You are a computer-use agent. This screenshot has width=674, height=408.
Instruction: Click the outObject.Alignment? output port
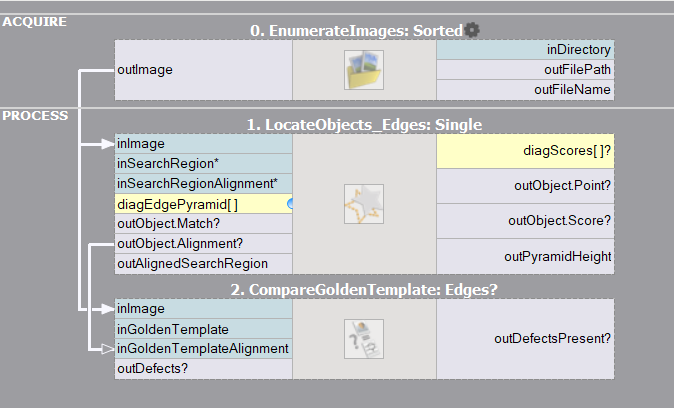(x=204, y=243)
